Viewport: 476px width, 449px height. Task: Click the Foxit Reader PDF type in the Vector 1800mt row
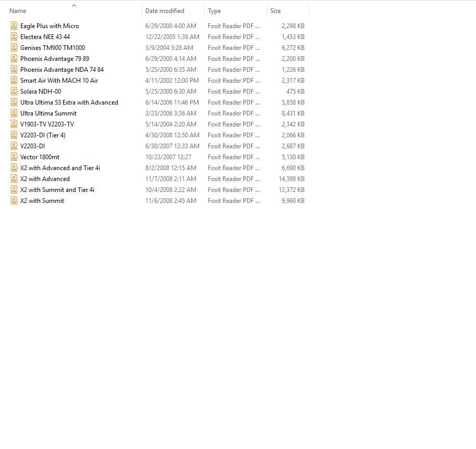(x=234, y=157)
